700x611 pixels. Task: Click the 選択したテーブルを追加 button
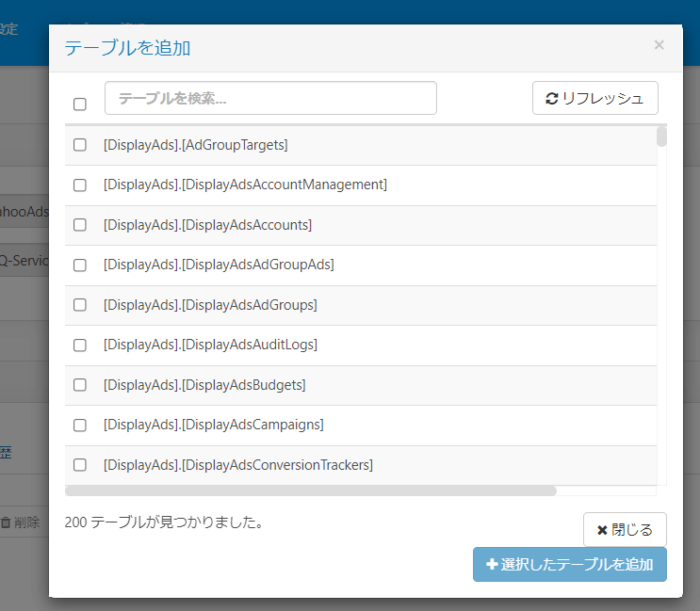[x=570, y=565]
